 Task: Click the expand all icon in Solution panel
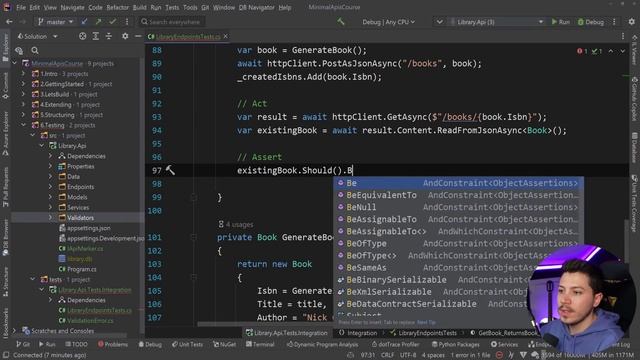click(96, 36)
